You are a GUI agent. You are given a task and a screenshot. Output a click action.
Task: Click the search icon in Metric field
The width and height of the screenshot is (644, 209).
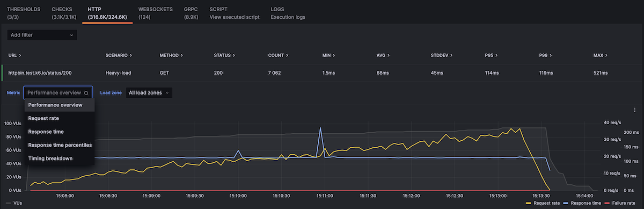click(86, 93)
